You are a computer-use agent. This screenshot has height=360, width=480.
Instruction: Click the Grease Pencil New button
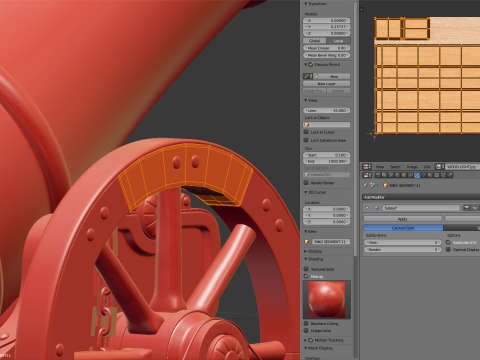pos(333,76)
